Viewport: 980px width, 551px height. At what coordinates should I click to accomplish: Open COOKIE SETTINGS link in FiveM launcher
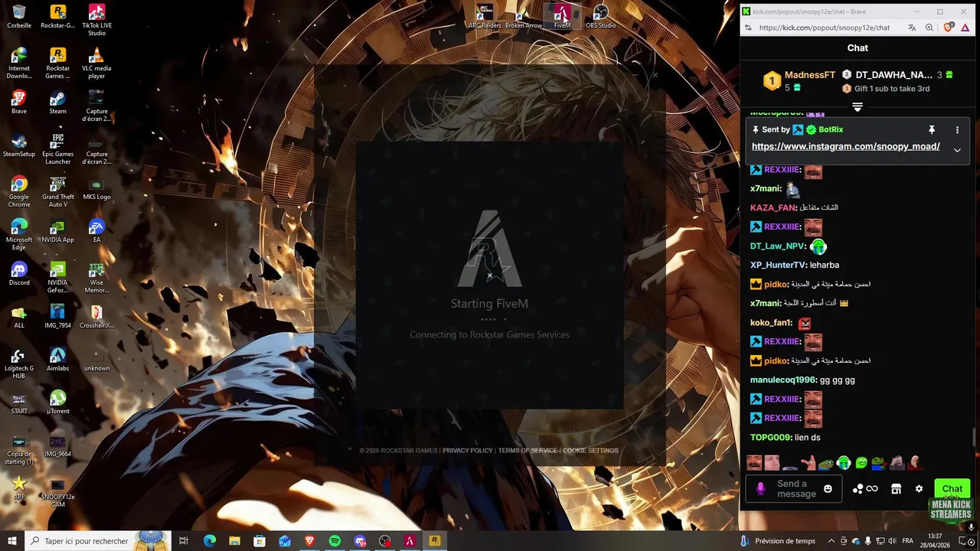590,451
